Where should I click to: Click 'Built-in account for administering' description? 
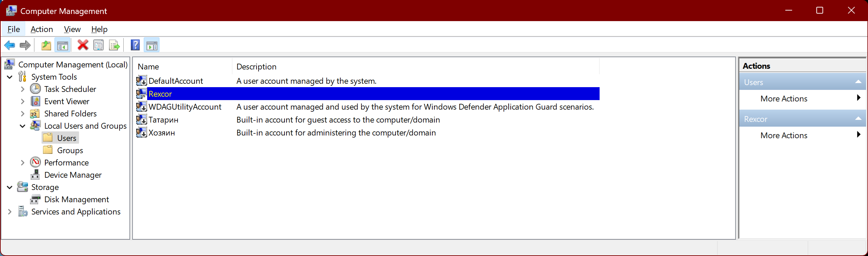[336, 132]
